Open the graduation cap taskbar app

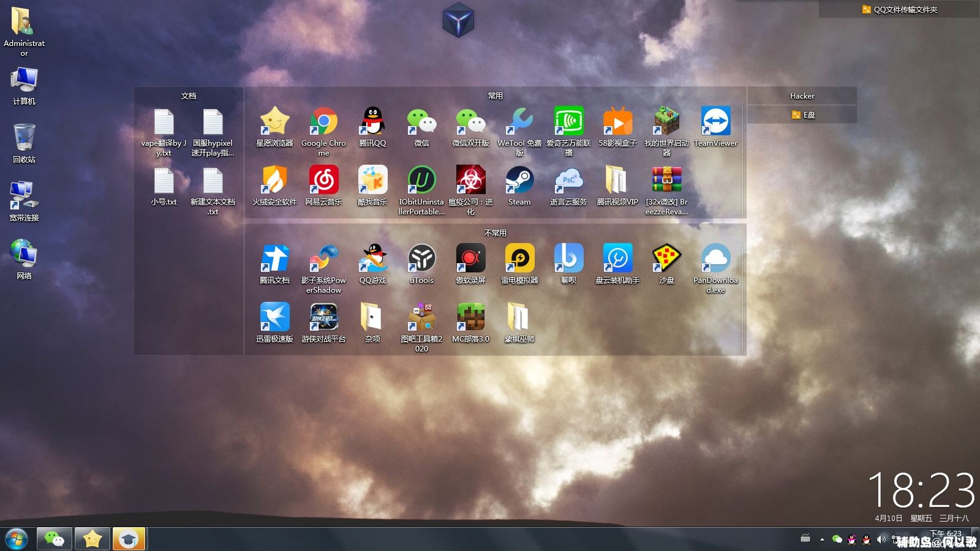pyautogui.click(x=129, y=539)
